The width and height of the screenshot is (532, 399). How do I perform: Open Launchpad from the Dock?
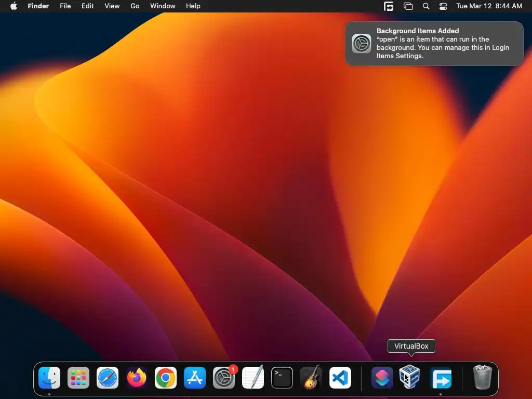[78, 378]
